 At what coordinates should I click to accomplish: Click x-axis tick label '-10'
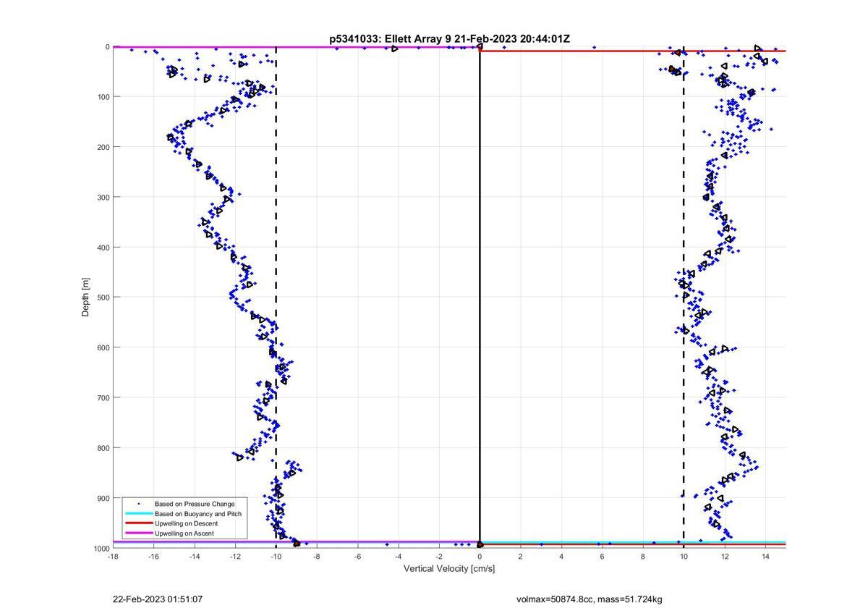(x=276, y=557)
